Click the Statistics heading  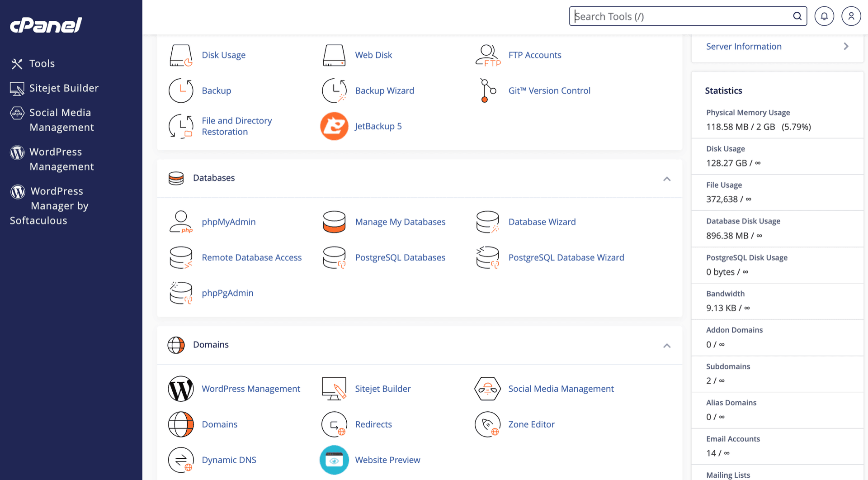[x=723, y=90]
